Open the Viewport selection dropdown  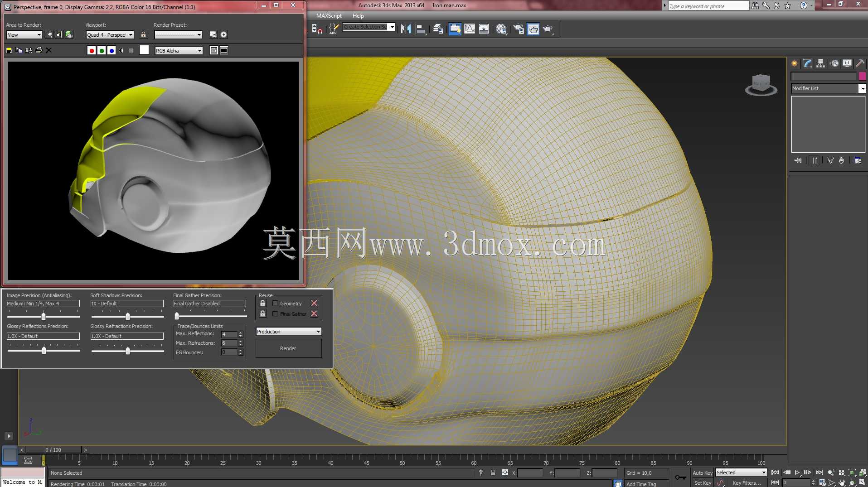110,35
